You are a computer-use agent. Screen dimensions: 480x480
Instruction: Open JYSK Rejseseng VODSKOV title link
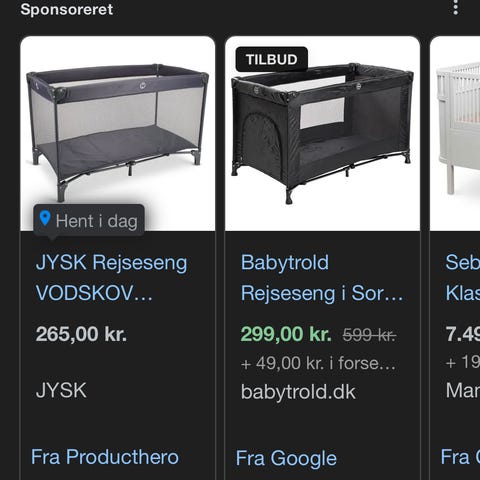(x=111, y=278)
